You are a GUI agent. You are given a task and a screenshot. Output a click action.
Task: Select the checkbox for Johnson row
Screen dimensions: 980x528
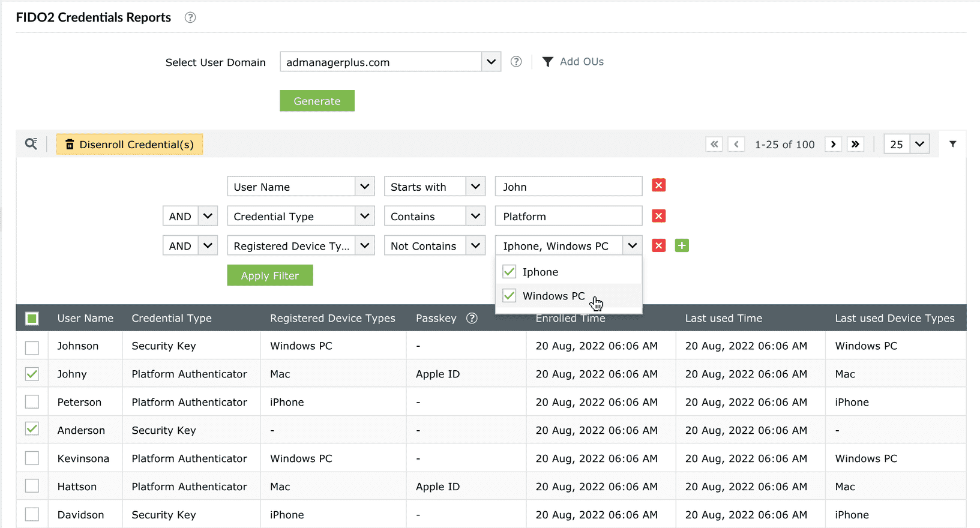[32, 347]
